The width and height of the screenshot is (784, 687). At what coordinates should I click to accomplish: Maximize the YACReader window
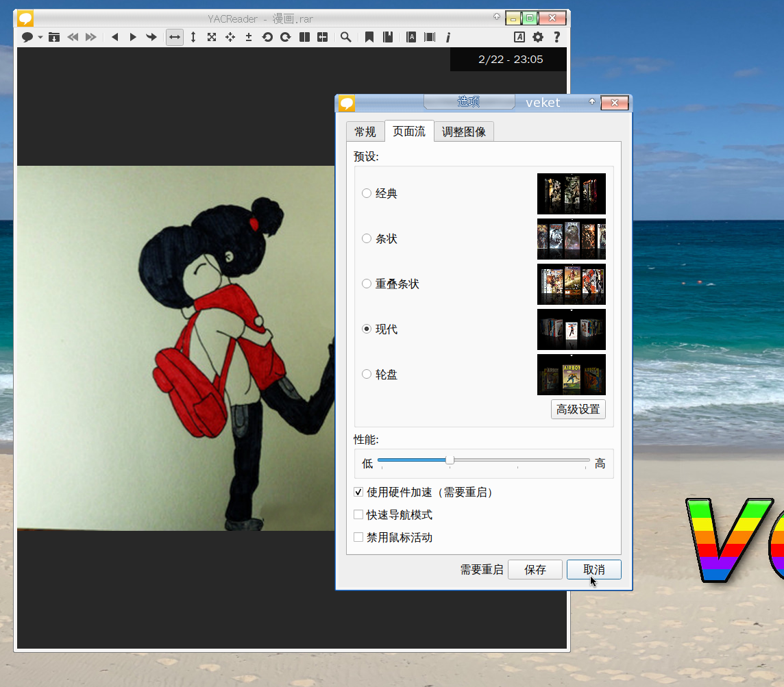click(x=530, y=18)
